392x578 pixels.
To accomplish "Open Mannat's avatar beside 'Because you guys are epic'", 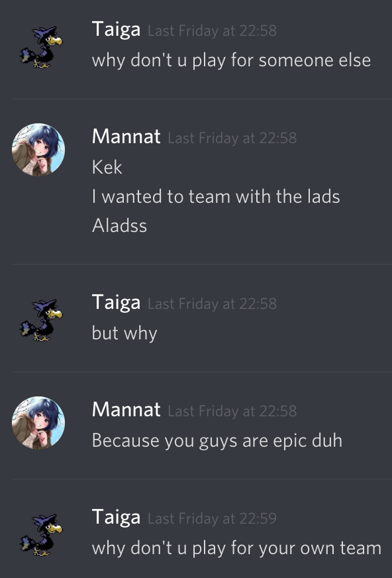I will 38,423.
